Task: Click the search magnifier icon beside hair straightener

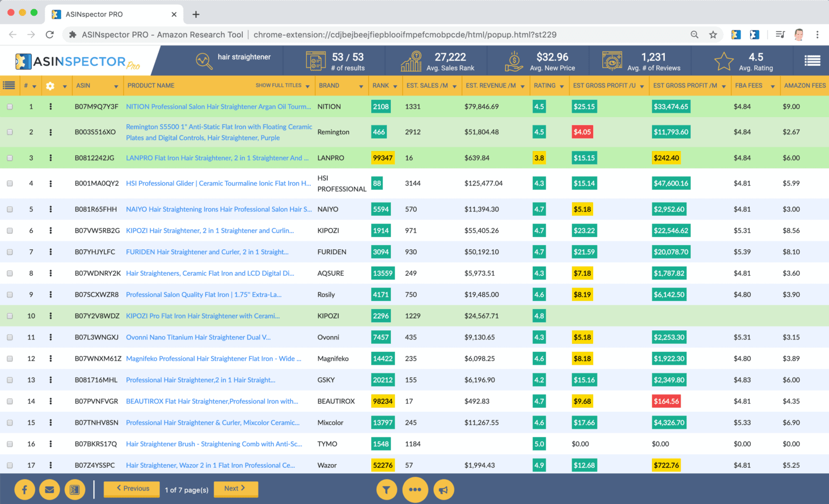Action: point(203,60)
